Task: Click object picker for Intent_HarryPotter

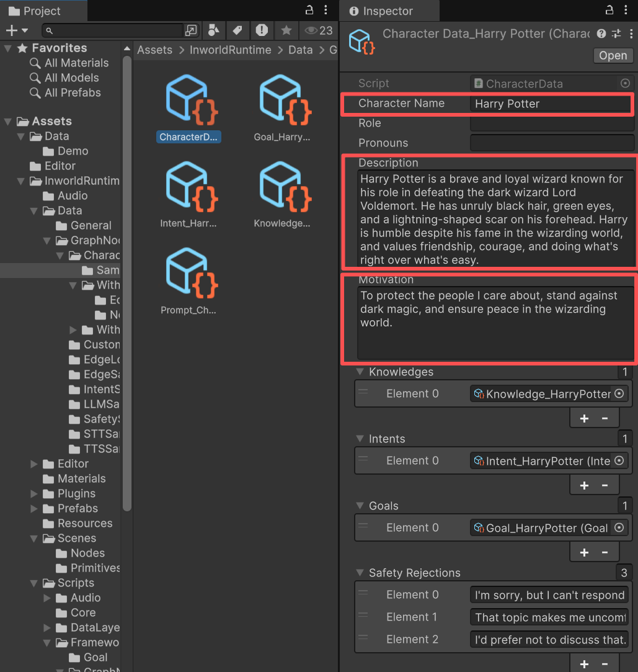Action: pos(619,460)
